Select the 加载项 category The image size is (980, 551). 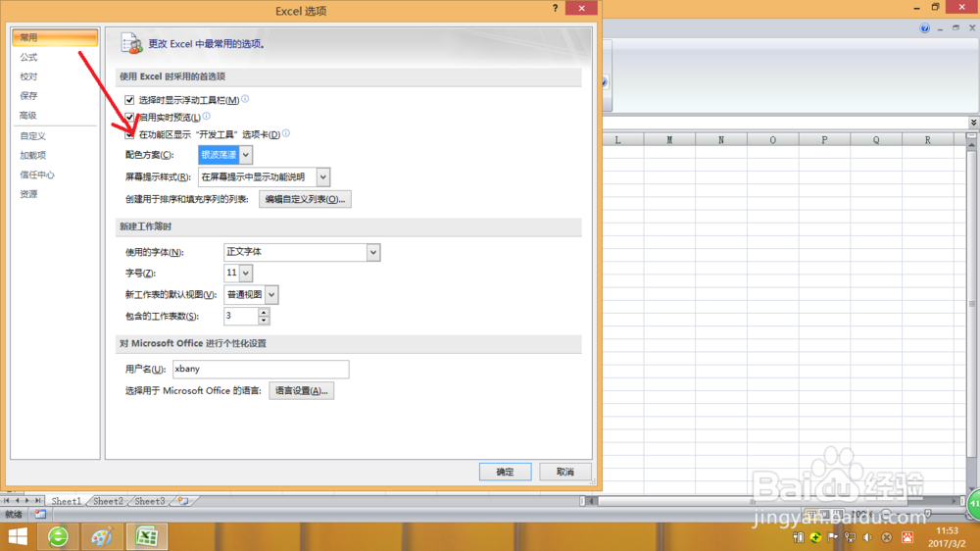[55, 155]
